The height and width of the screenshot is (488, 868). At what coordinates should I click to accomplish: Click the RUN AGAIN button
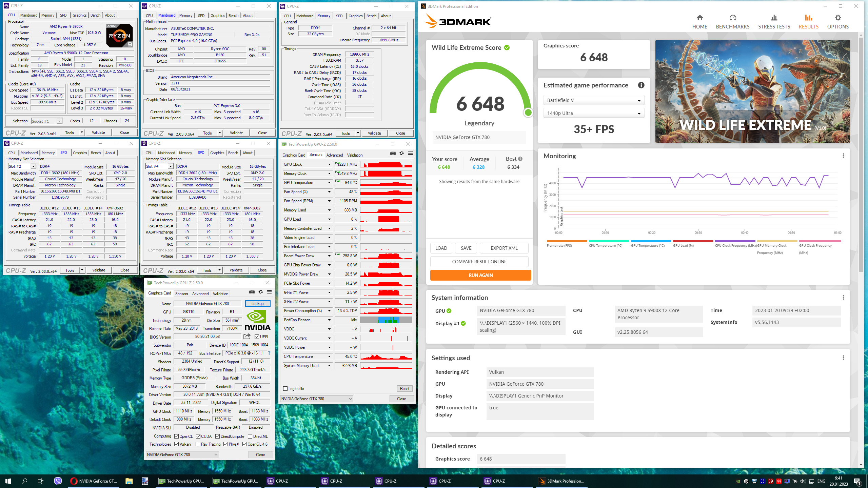tap(480, 275)
